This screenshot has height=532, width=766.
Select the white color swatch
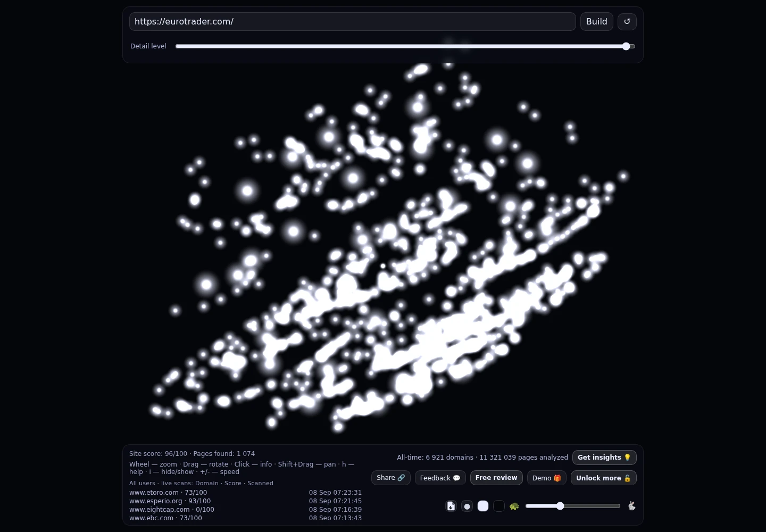pyautogui.click(x=483, y=506)
